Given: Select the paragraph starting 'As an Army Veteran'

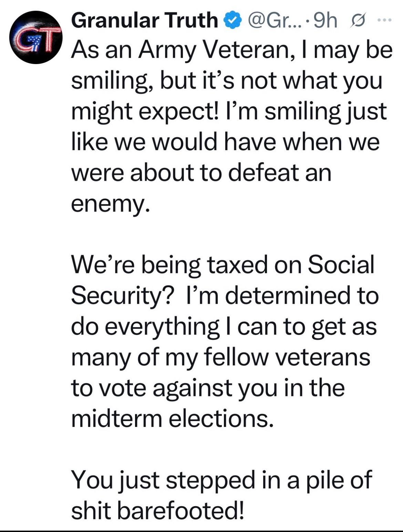Looking at the screenshot, I should (x=232, y=127).
